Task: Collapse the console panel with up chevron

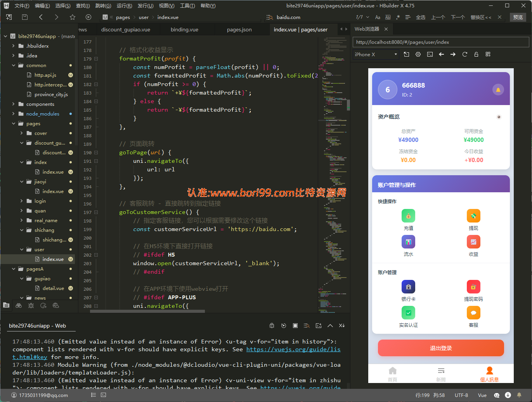Action: click(x=330, y=326)
